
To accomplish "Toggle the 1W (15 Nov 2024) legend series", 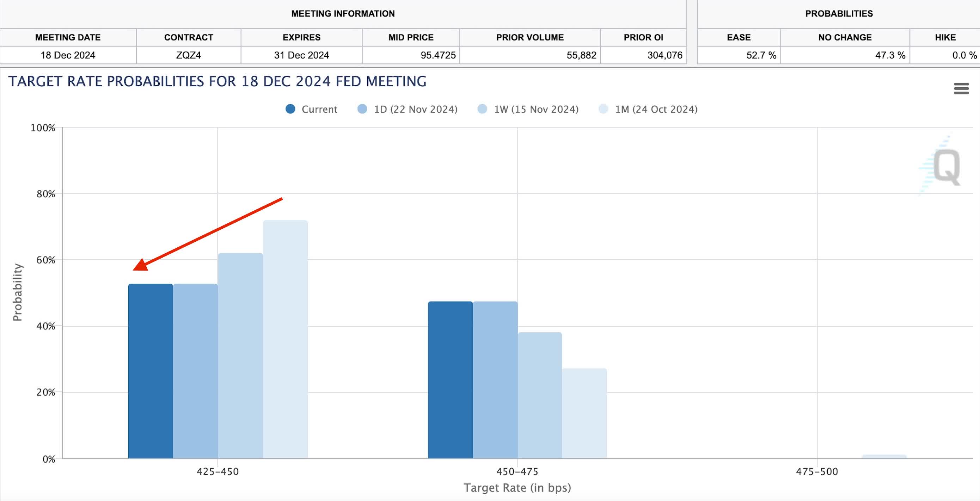I will [536, 110].
